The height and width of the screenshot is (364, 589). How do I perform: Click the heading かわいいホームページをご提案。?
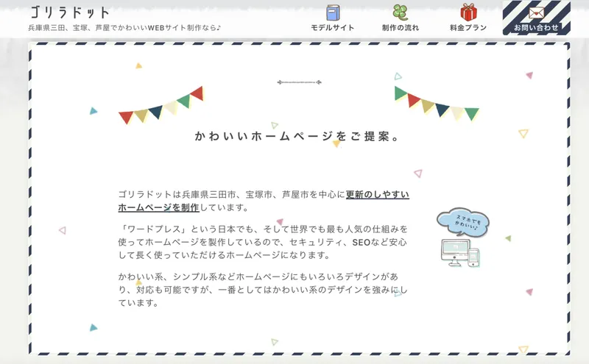pyautogui.click(x=297, y=136)
